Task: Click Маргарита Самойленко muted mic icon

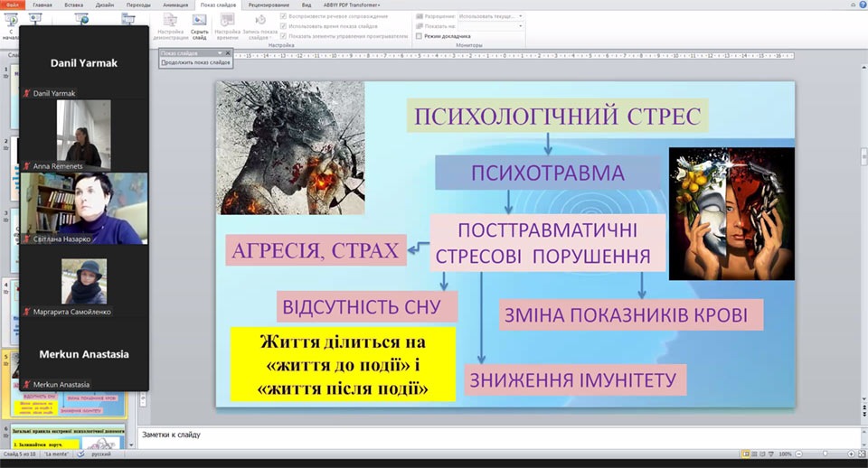Action: [26, 312]
